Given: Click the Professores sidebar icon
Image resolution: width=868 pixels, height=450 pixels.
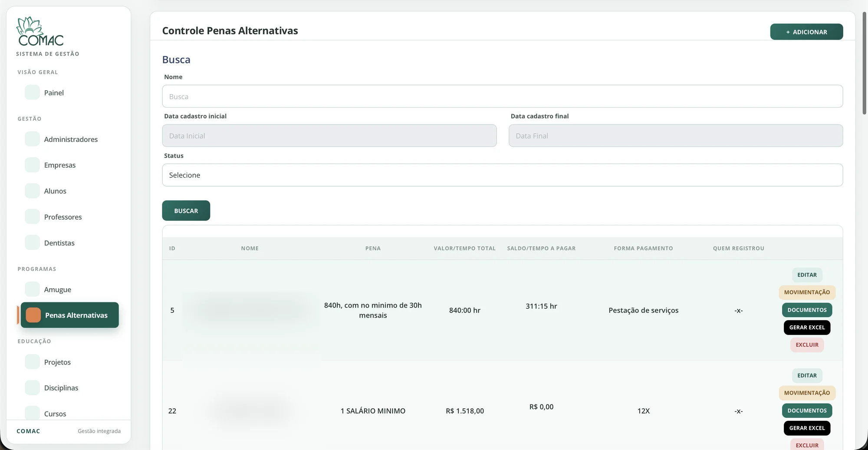Looking at the screenshot, I should pyautogui.click(x=32, y=217).
